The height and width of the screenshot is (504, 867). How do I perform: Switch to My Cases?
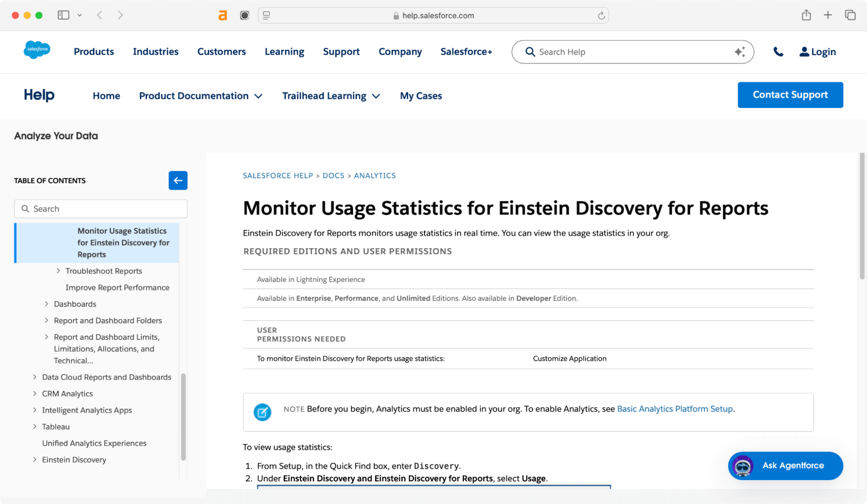[420, 95]
